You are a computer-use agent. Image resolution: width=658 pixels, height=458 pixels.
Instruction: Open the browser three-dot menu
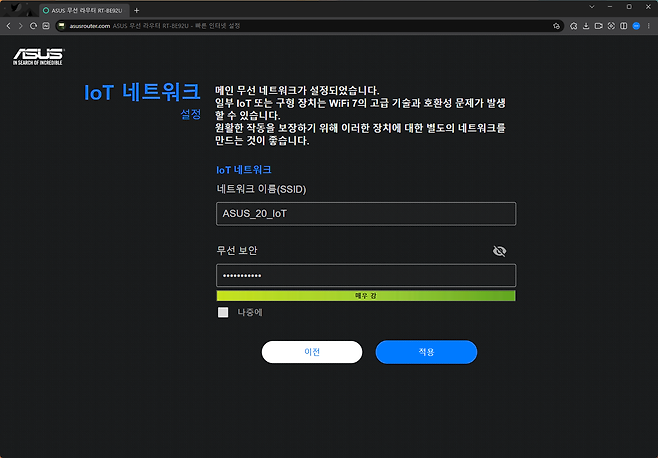649,25
